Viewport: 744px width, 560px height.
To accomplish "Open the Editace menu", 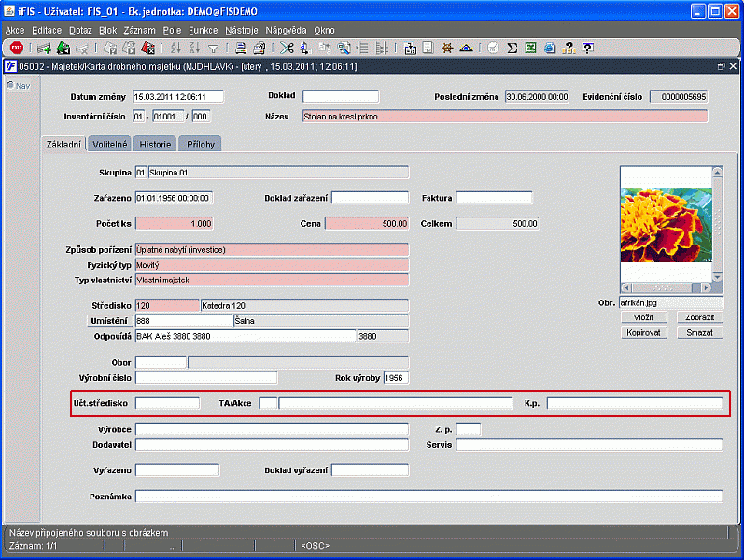I will click(x=47, y=30).
